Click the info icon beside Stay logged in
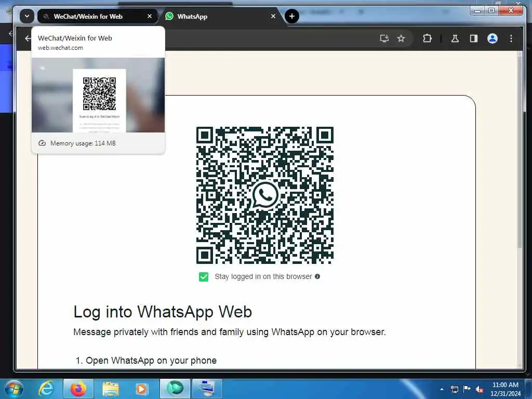 (x=317, y=276)
